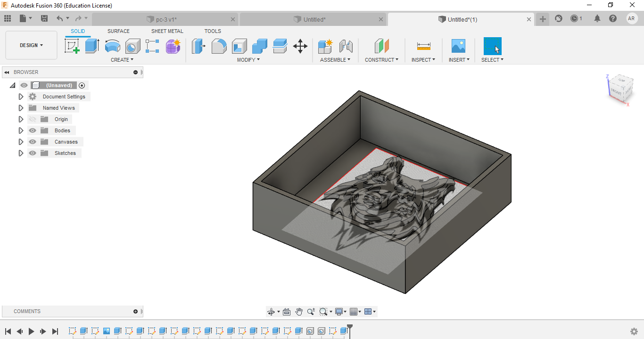Image resolution: width=644 pixels, height=339 pixels.
Task: Expand the Canvases folder
Action: click(21, 142)
